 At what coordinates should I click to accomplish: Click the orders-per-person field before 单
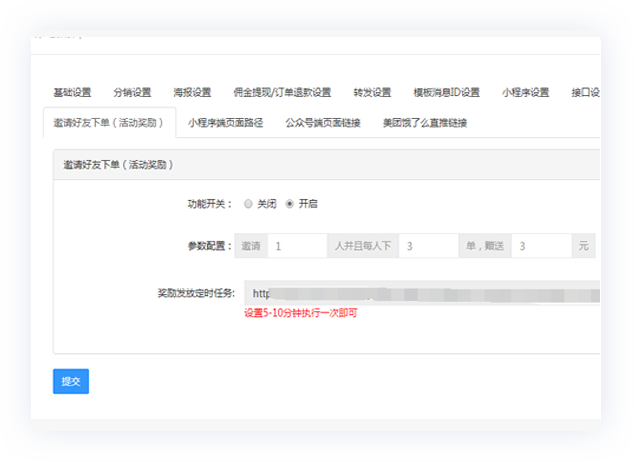428,246
